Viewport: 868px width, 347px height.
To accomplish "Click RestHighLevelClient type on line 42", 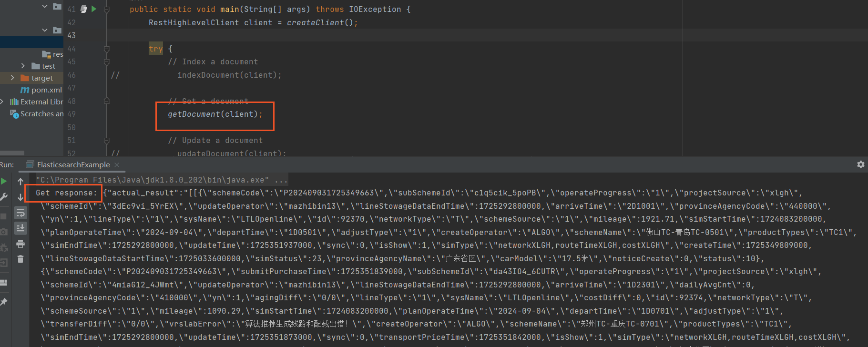I will click(x=194, y=22).
